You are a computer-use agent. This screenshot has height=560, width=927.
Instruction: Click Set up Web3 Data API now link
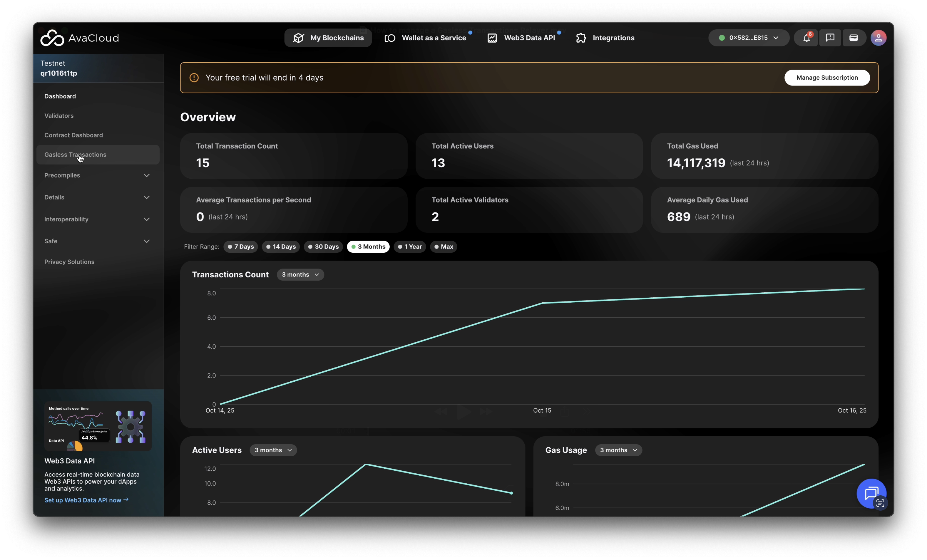pyautogui.click(x=86, y=500)
